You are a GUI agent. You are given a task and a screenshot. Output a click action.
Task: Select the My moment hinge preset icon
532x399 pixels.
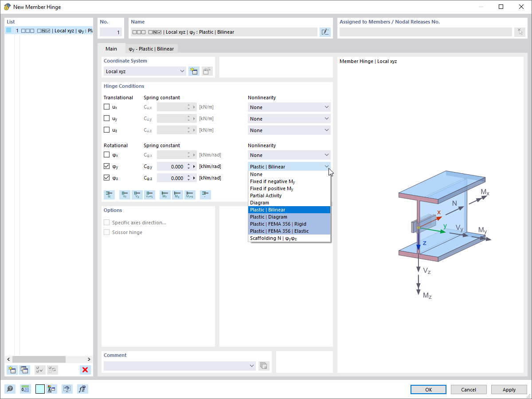(164, 195)
